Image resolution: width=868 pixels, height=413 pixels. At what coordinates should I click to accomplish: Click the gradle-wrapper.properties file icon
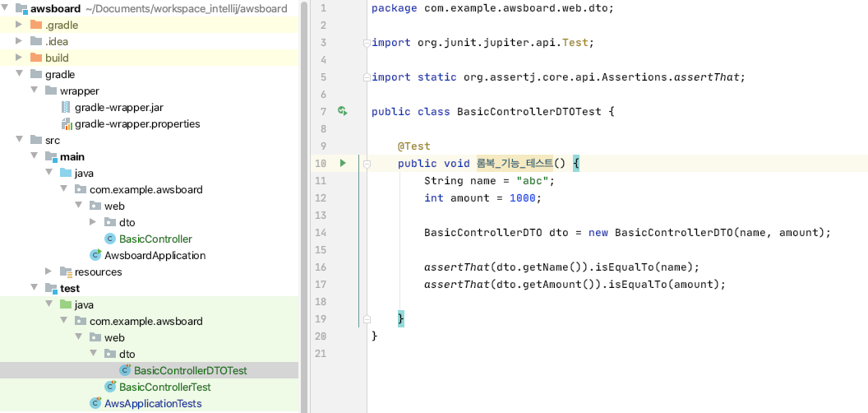coord(66,124)
